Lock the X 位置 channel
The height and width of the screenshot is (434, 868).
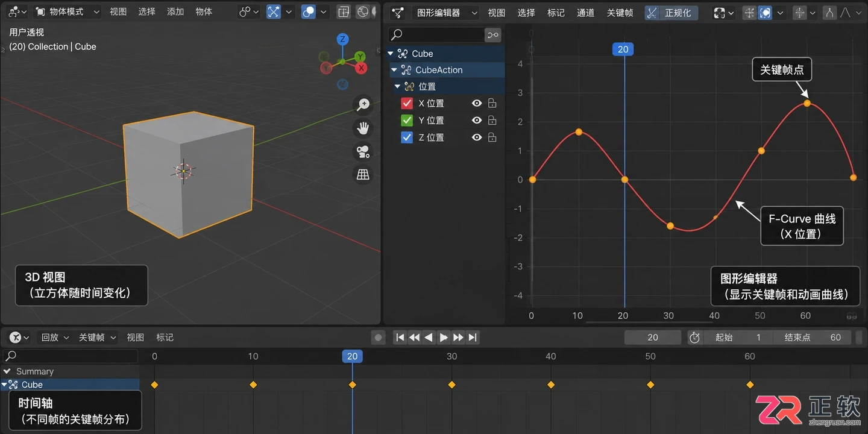(x=492, y=104)
